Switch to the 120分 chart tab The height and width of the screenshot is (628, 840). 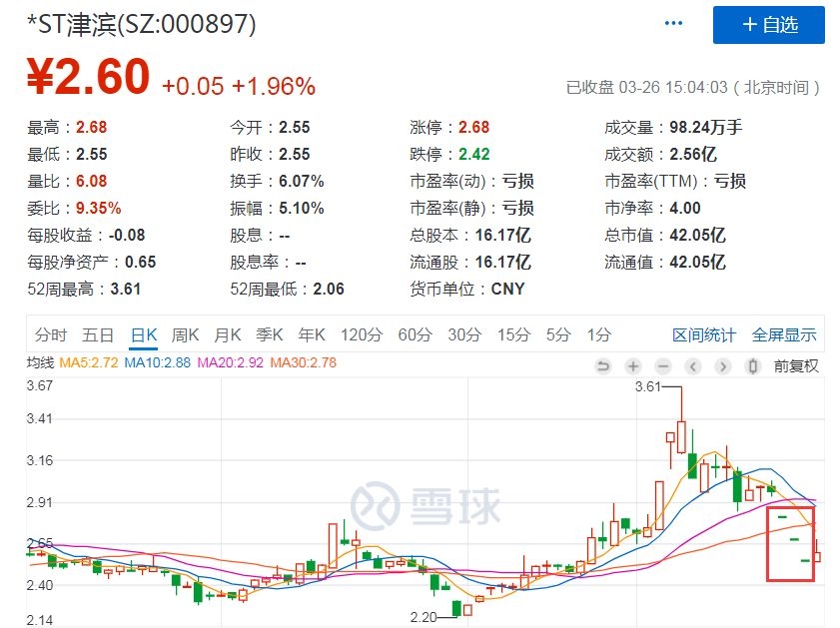[362, 335]
